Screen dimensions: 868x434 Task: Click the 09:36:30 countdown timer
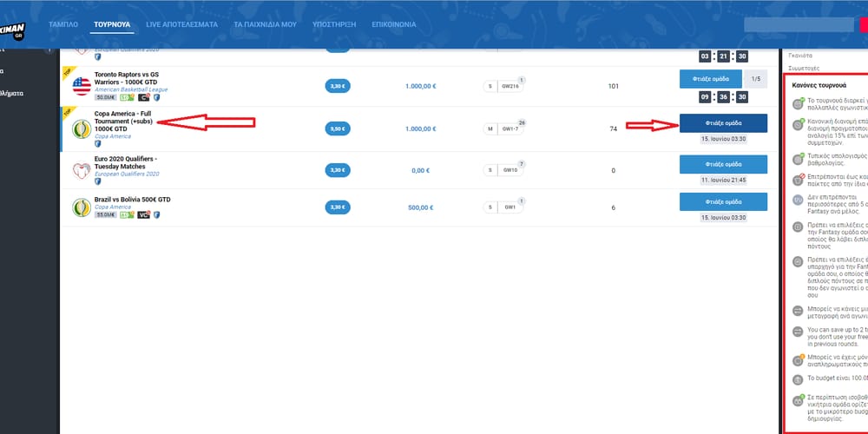(x=724, y=97)
